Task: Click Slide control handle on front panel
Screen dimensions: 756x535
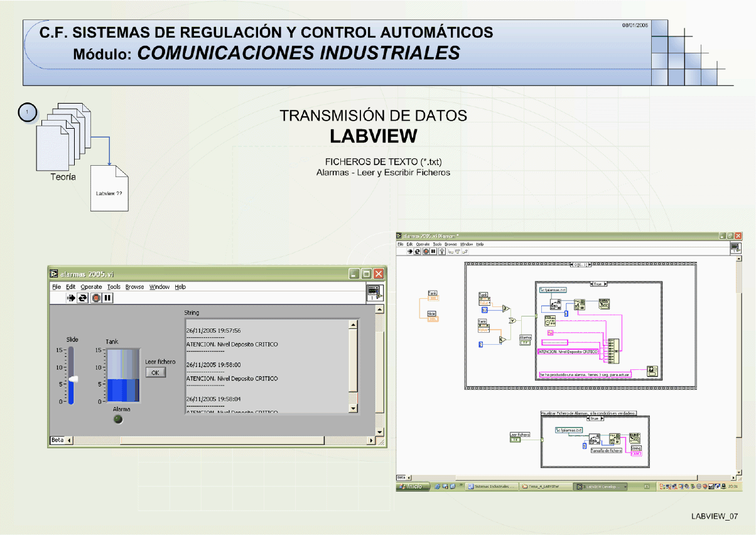Action: pos(73,379)
